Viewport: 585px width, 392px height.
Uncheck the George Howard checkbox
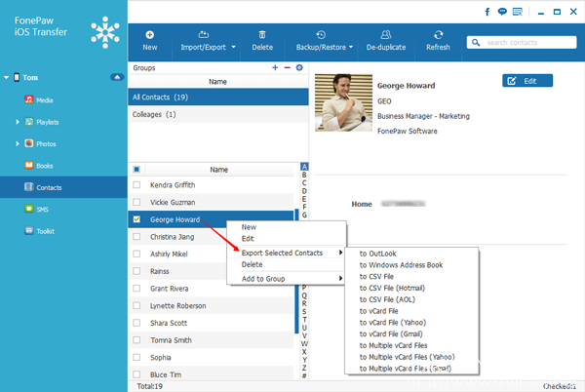coord(136,219)
